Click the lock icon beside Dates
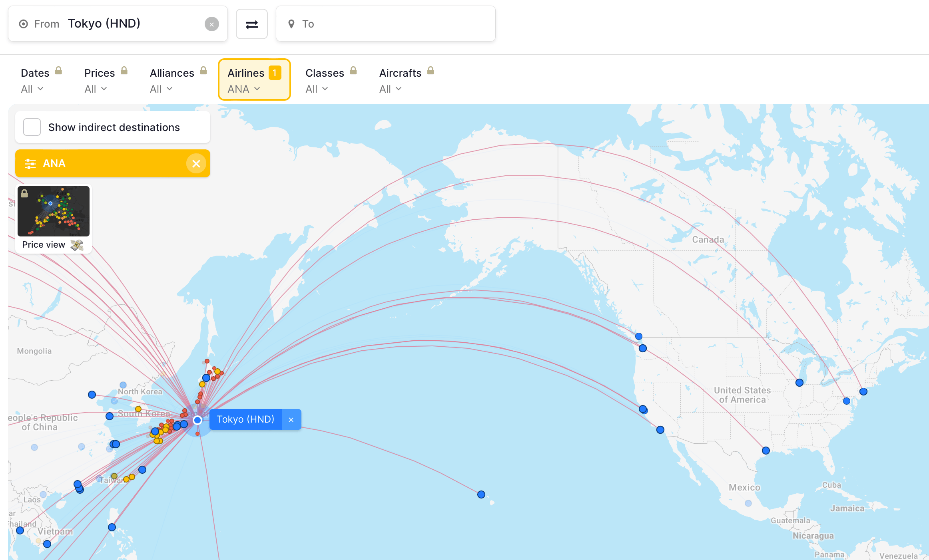929x560 pixels. coord(58,71)
